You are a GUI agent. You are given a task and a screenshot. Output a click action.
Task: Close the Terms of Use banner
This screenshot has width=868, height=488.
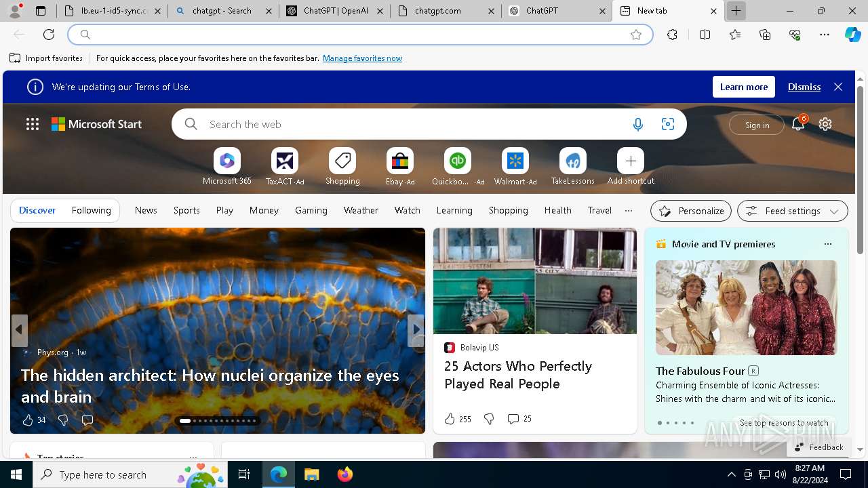(838, 87)
